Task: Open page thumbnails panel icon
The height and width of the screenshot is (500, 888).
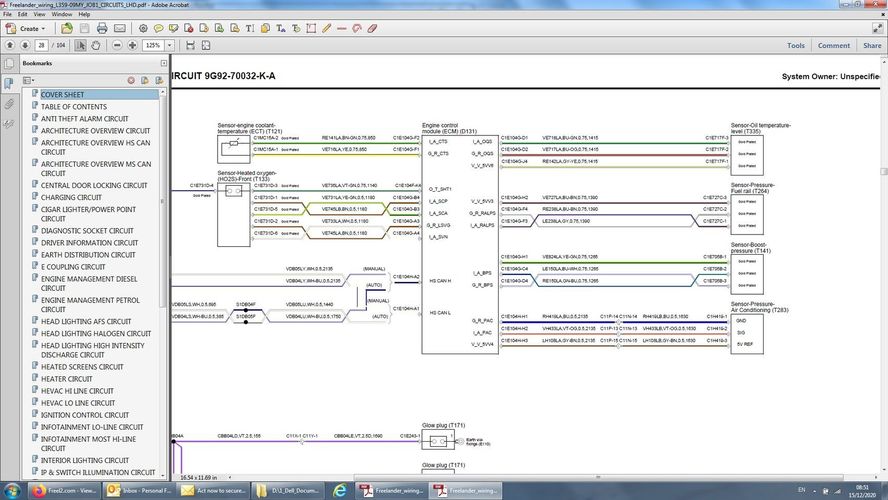Action: [x=8, y=63]
